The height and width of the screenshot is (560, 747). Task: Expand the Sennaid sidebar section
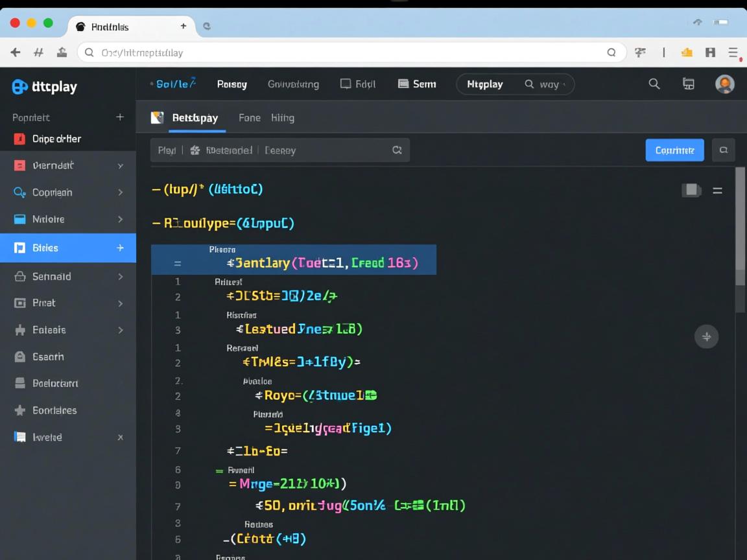[120, 276]
